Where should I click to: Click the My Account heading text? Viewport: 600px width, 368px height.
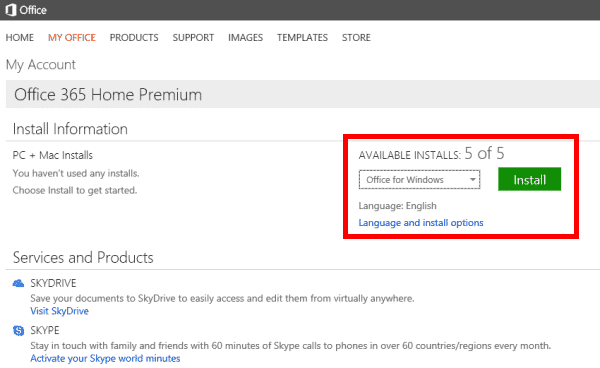coord(41,65)
